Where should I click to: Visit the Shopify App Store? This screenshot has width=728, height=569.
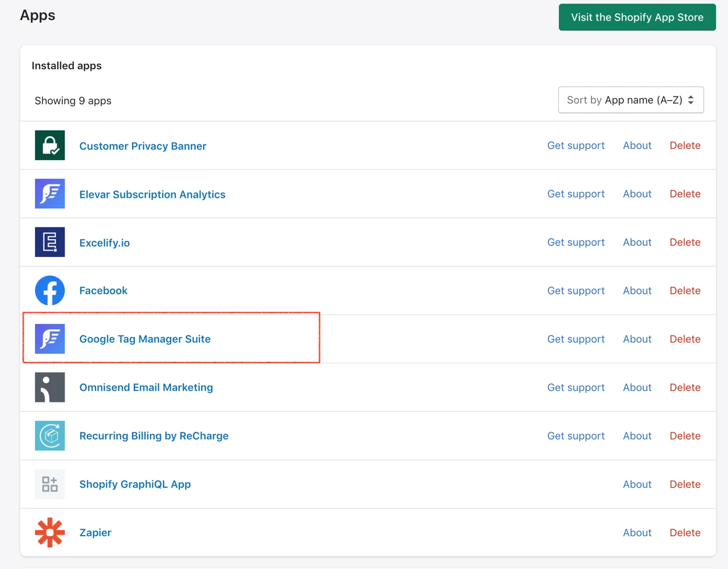coord(637,17)
